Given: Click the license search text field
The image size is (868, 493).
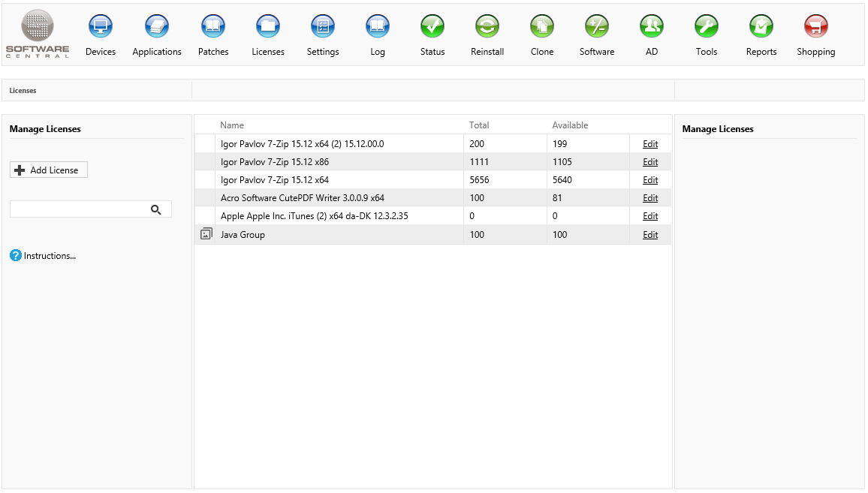Looking at the screenshot, I should [x=79, y=210].
